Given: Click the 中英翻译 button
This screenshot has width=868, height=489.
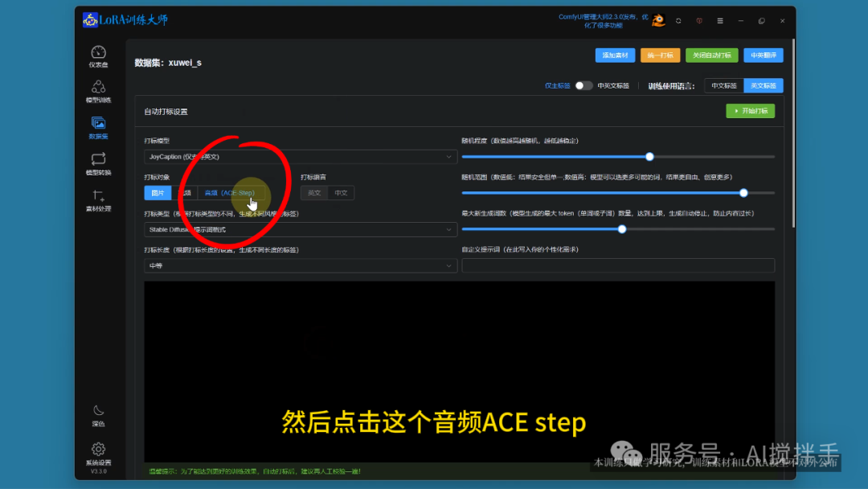Looking at the screenshot, I should pyautogui.click(x=764, y=55).
